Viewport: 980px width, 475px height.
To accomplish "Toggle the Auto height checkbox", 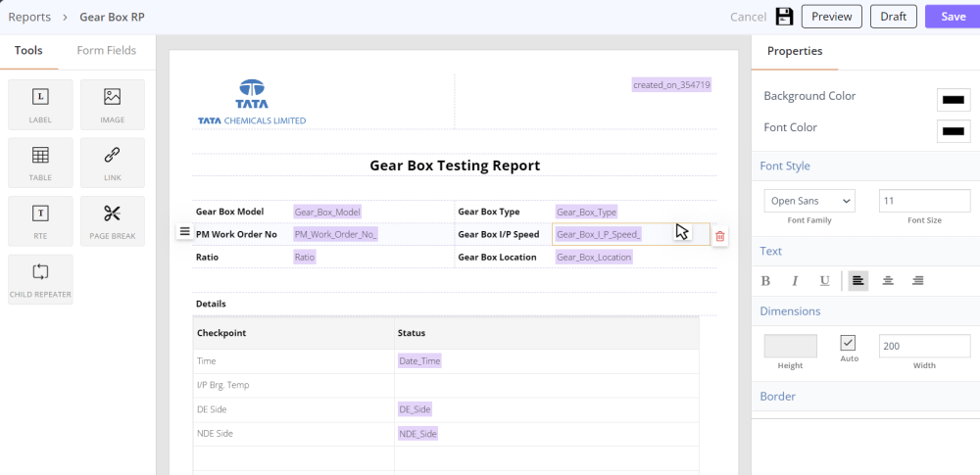I will pos(848,343).
